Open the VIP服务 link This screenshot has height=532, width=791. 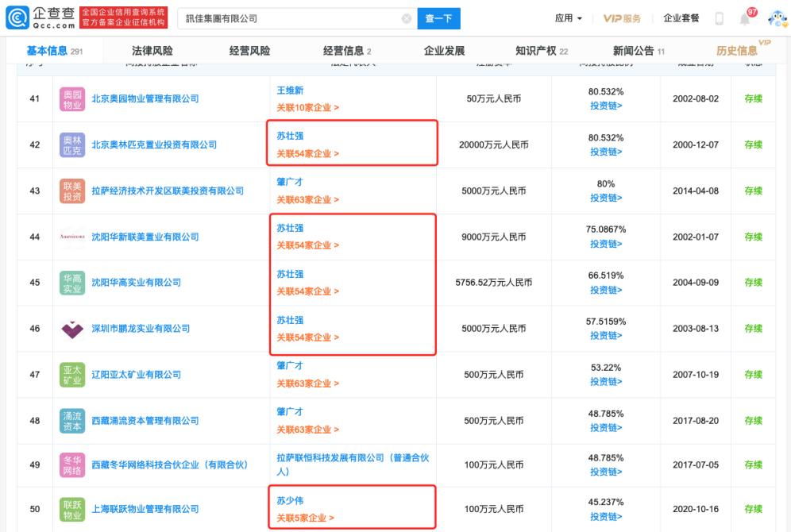[622, 18]
